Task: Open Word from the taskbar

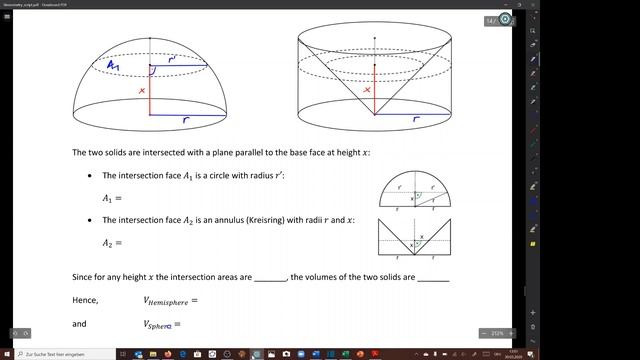Action: point(316,354)
